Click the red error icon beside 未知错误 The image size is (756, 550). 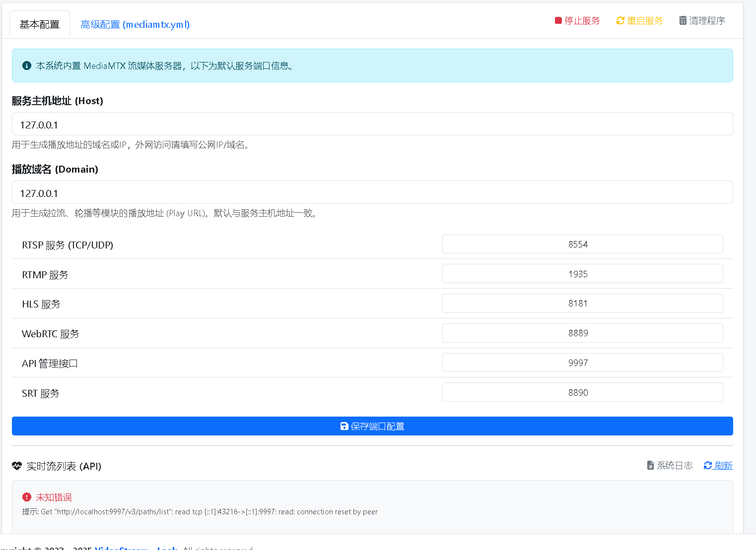(x=27, y=497)
